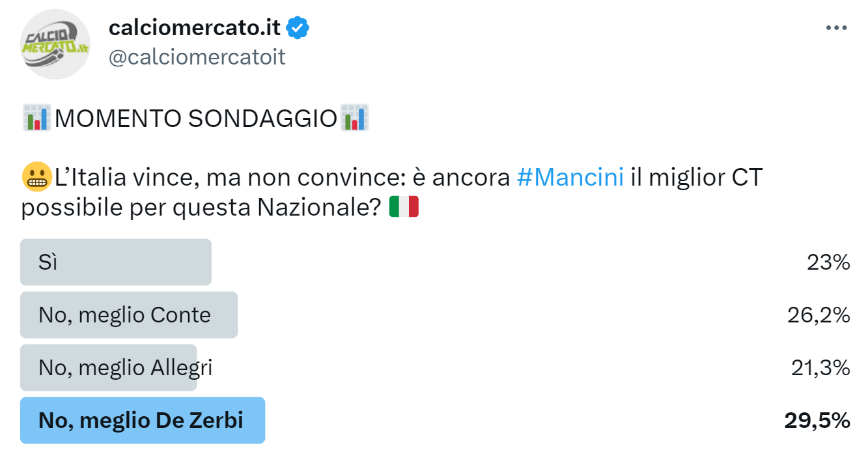This screenshot has width=868, height=454.
Task: Click the blue verified badge
Action: [298, 28]
